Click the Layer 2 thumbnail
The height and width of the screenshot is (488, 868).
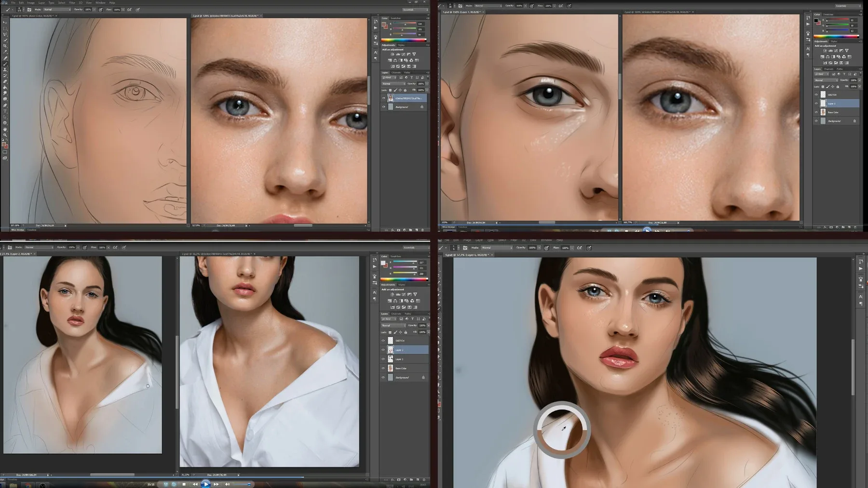click(390, 350)
